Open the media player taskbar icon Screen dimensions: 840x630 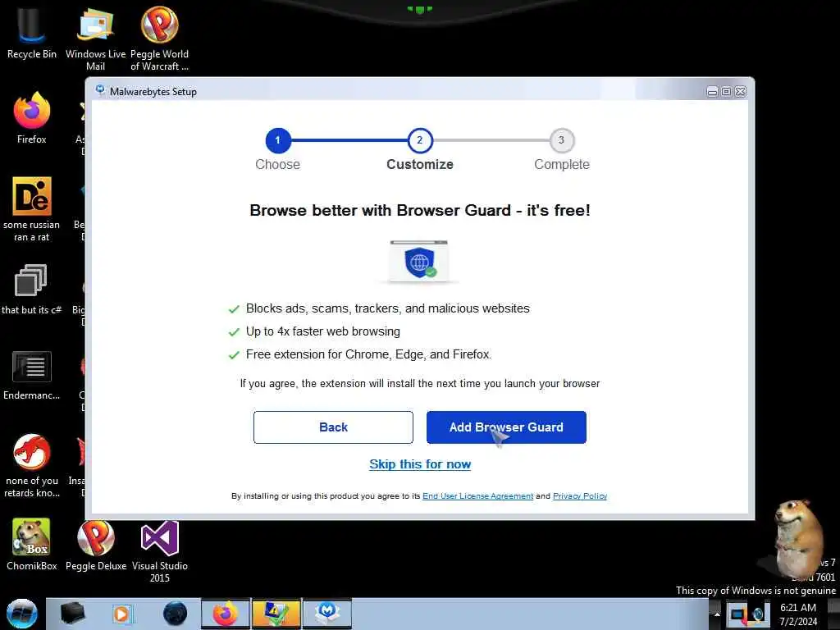click(122, 614)
